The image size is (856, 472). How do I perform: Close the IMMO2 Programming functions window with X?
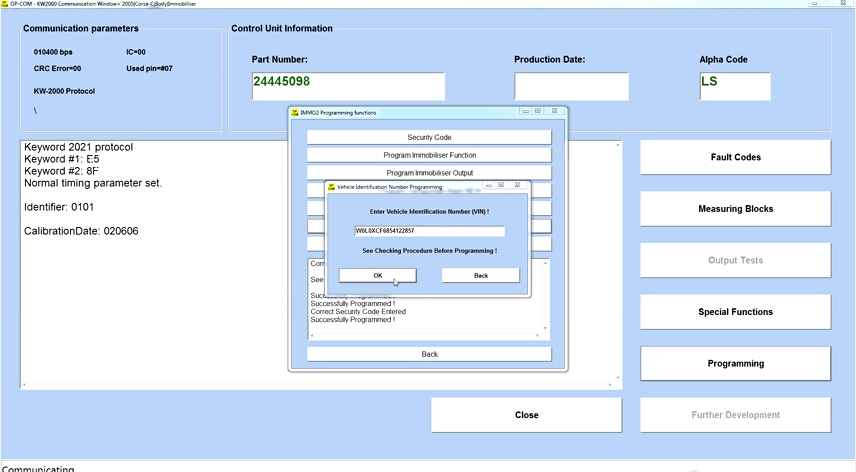pos(554,111)
